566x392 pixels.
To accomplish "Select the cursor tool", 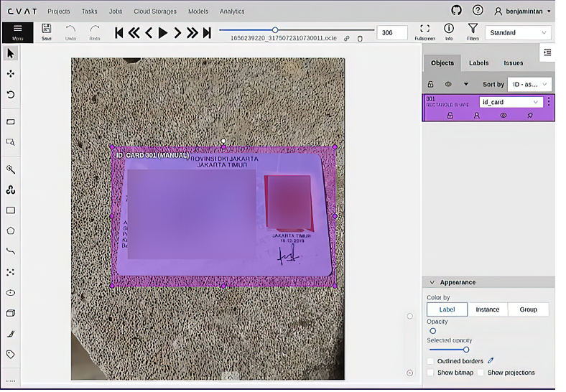I will coord(11,54).
